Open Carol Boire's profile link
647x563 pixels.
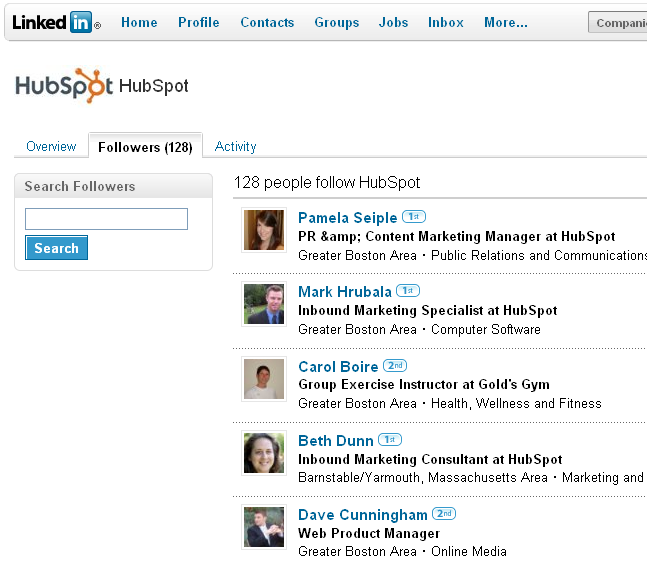[x=338, y=367]
